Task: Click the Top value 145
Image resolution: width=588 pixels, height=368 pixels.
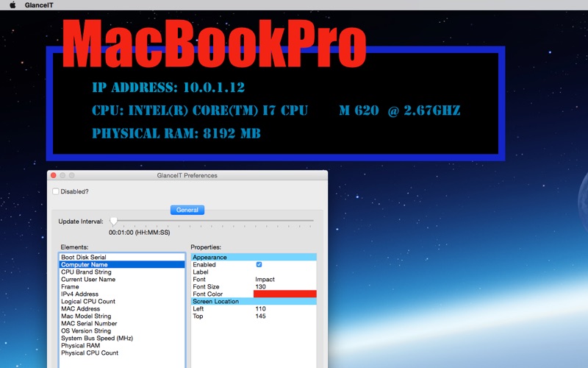Action: [x=260, y=316]
